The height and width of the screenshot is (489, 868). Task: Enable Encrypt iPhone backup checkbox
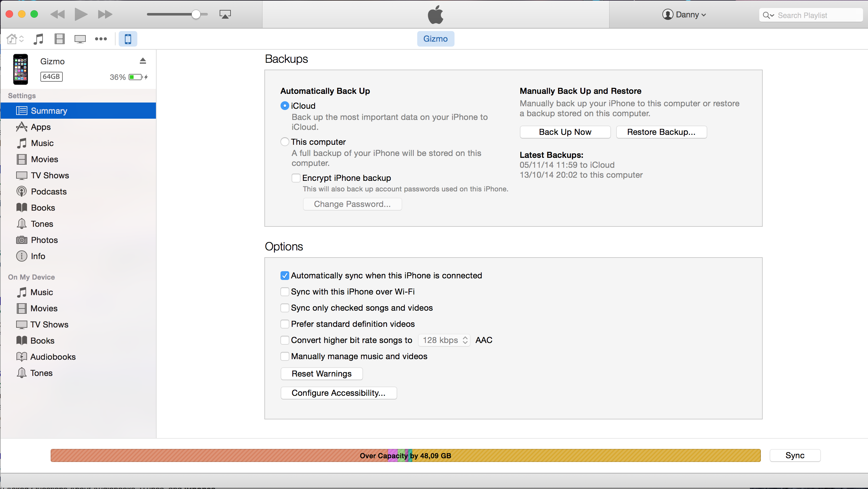(296, 178)
